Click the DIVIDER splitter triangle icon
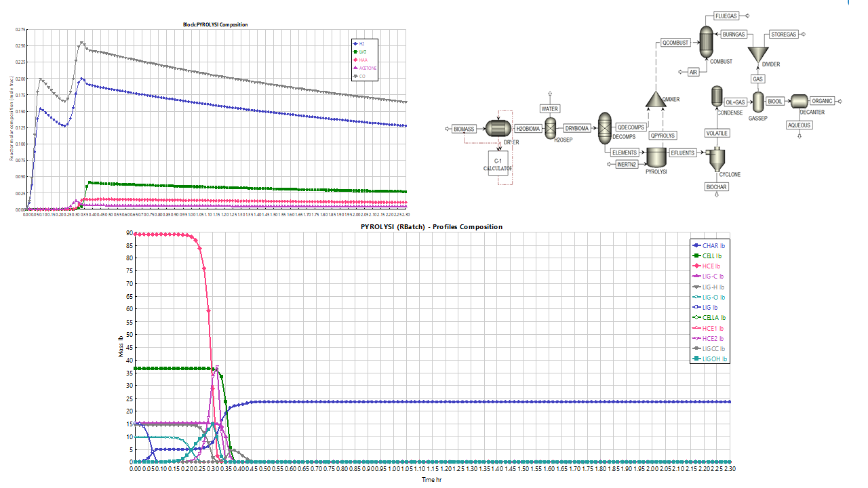The height and width of the screenshot is (488, 868). pos(757,53)
